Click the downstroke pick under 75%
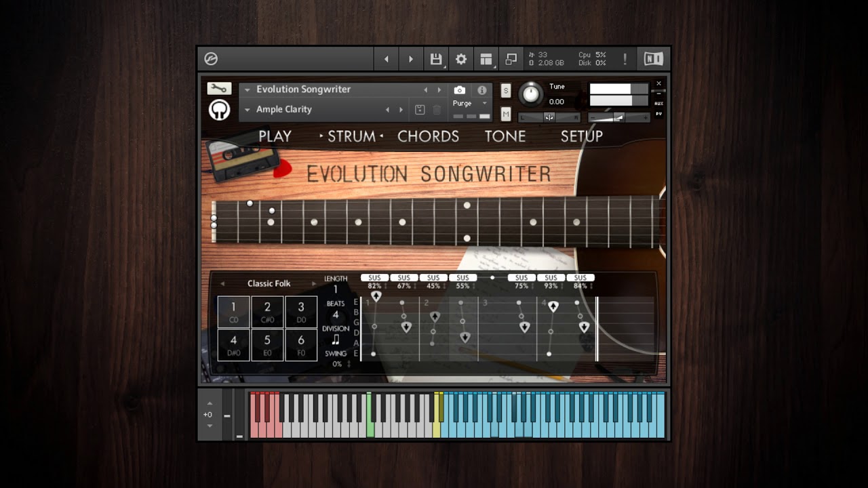The image size is (868, 488). (x=524, y=327)
